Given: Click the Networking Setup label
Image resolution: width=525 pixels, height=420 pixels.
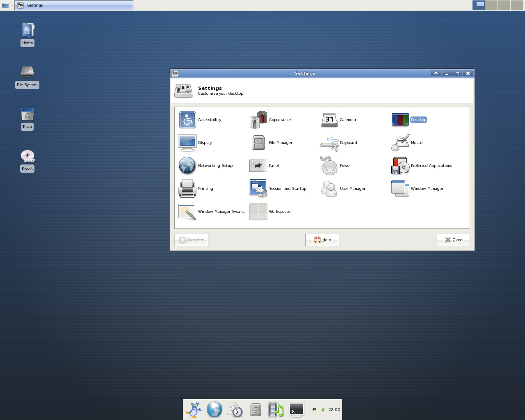Looking at the screenshot, I should (x=215, y=166).
